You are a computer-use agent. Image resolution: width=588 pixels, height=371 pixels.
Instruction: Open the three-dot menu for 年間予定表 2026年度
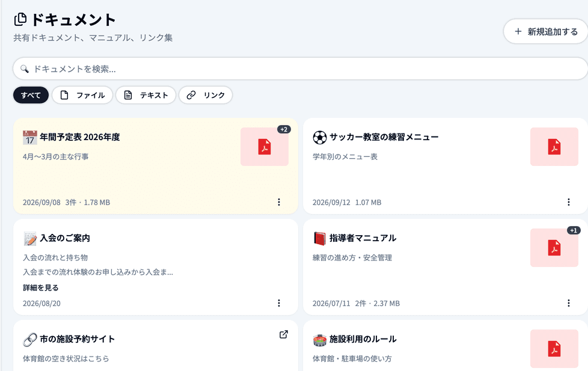(x=278, y=202)
